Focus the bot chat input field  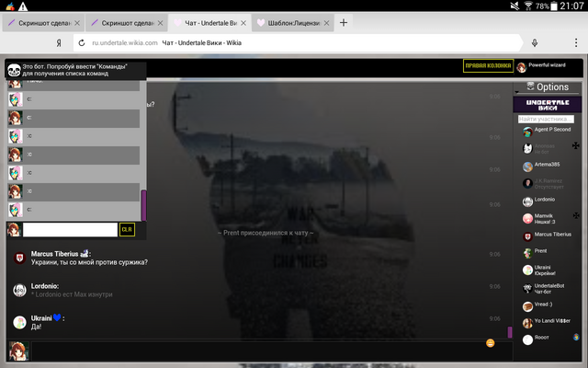pyautogui.click(x=70, y=230)
